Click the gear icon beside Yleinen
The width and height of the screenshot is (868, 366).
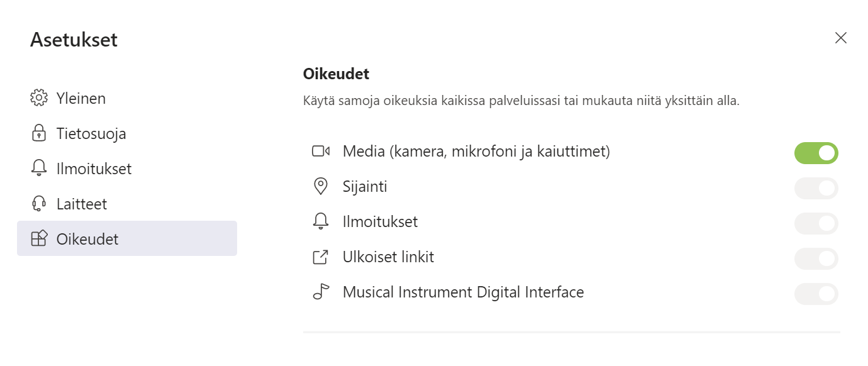pos(39,98)
